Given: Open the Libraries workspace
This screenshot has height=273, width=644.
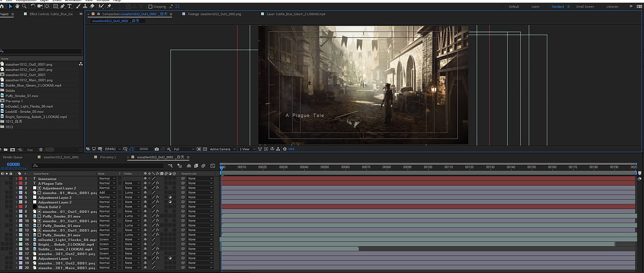Looking at the screenshot, I should pos(612,7).
